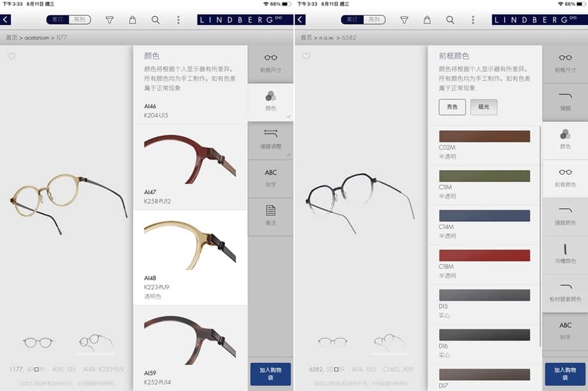The width and height of the screenshot is (588, 391).
Task: Select 客订 mode on the 1177 screen
Action: coord(58,20)
